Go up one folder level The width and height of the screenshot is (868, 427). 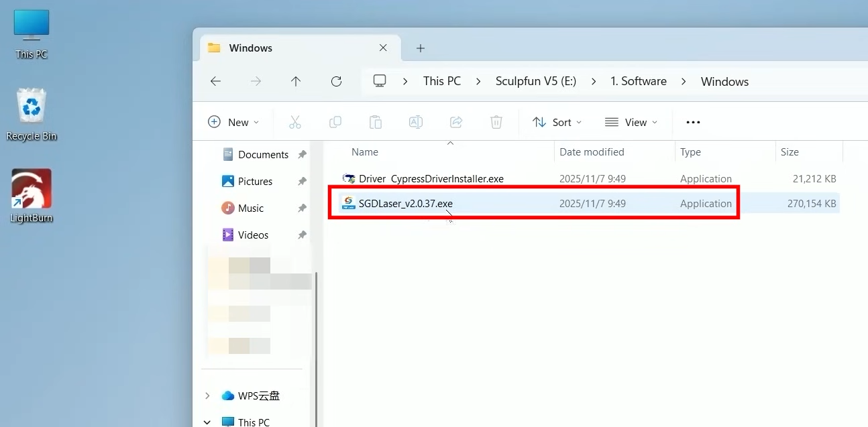coord(296,81)
